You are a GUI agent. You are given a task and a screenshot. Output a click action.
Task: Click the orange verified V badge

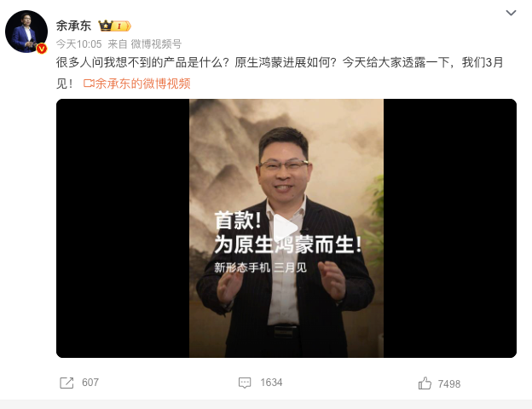click(42, 49)
